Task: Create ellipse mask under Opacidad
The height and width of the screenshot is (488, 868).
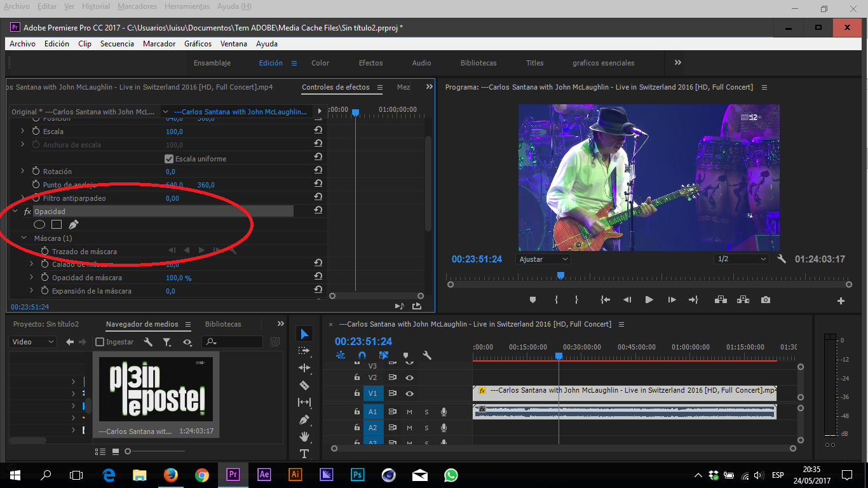Action: coord(39,224)
